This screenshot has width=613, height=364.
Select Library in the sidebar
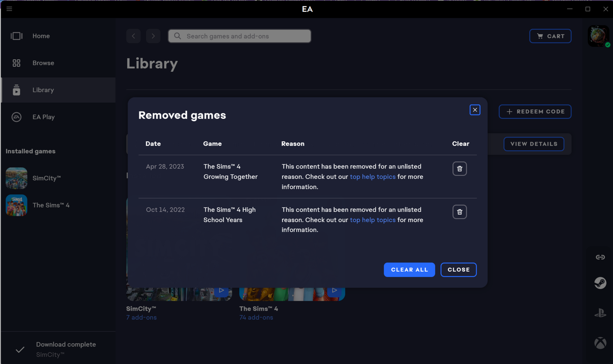tap(58, 90)
